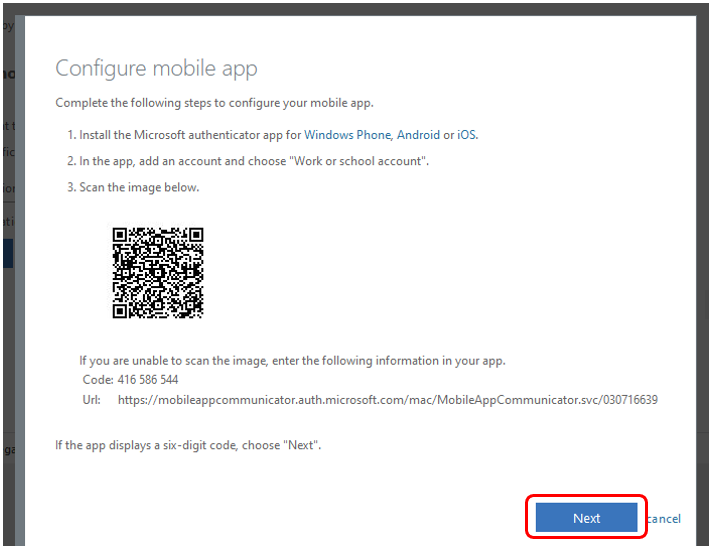Click the mobileappcommunicator Url text
Screen dimensions: 709x550
pyautogui.click(x=388, y=400)
